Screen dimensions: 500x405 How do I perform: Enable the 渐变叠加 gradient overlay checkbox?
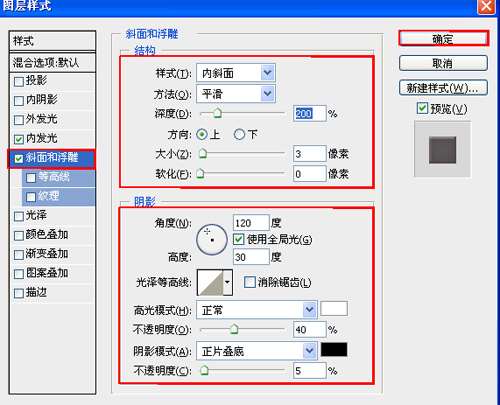19,255
